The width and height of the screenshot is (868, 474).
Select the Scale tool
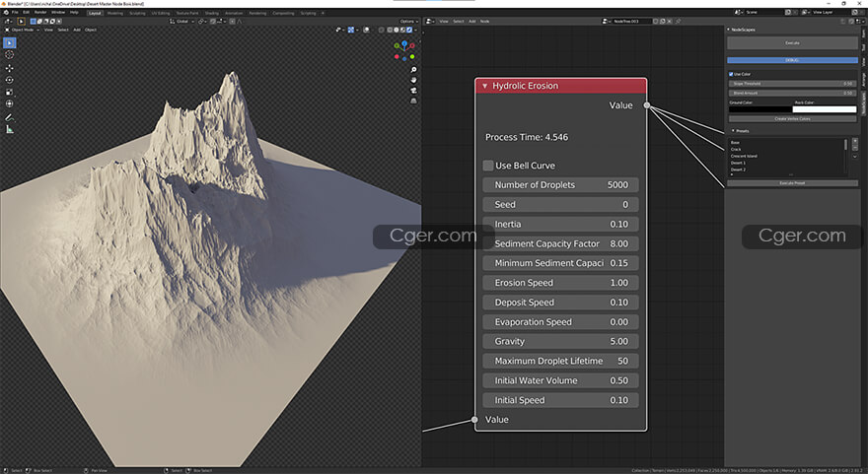click(10, 92)
